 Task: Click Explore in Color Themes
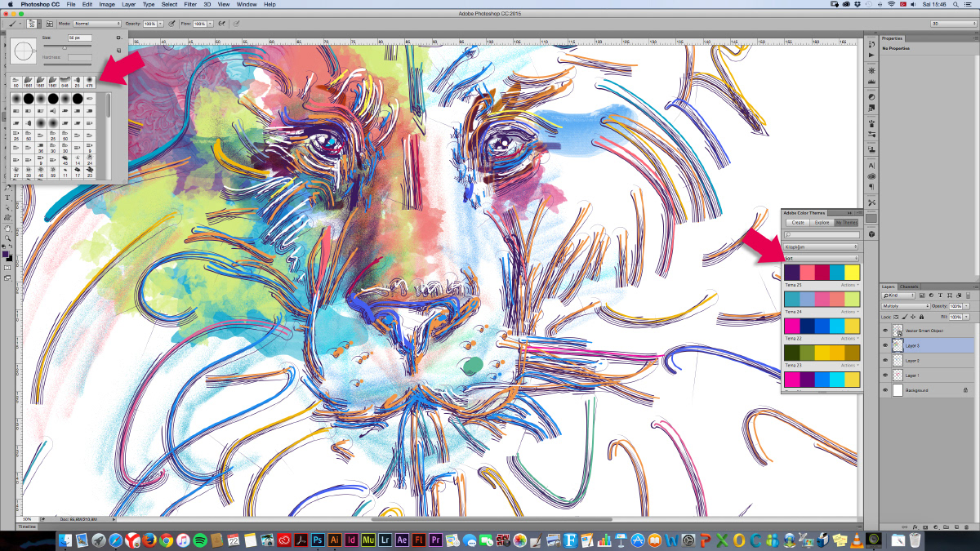[x=822, y=222]
